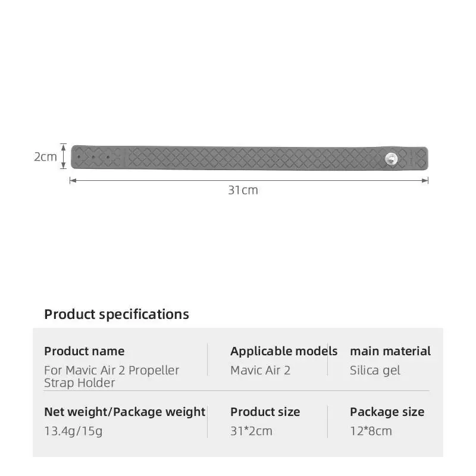Select the Applicable models label
This screenshot has height=476, width=476.
(284, 351)
